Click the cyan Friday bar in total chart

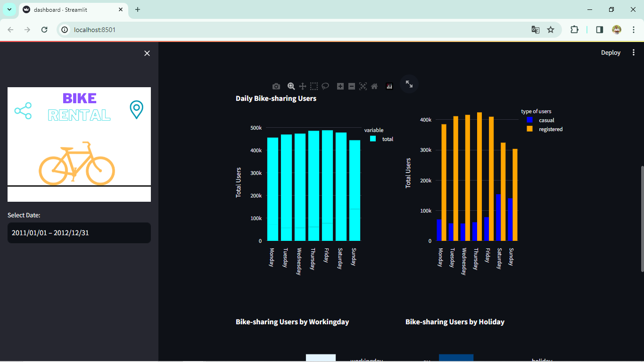[327, 185]
